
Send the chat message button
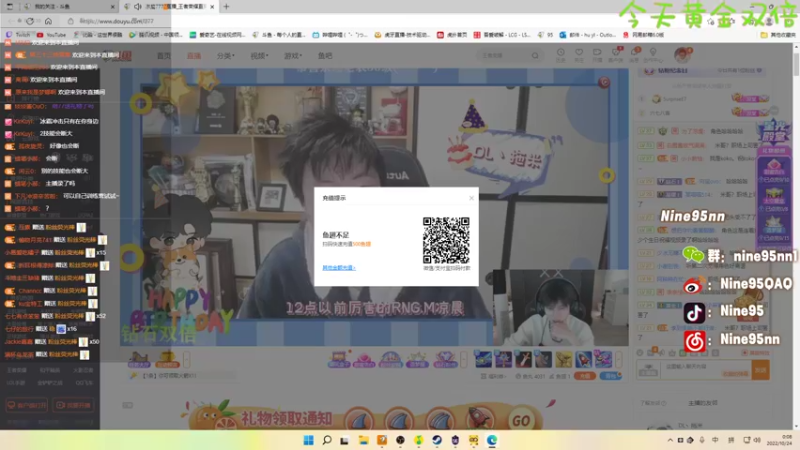(x=760, y=369)
